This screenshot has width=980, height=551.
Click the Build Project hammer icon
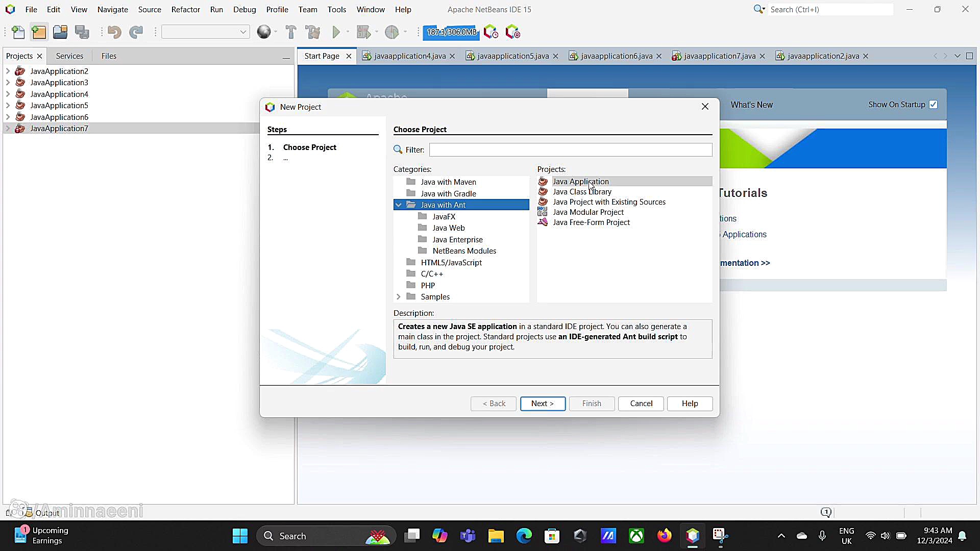291,32
